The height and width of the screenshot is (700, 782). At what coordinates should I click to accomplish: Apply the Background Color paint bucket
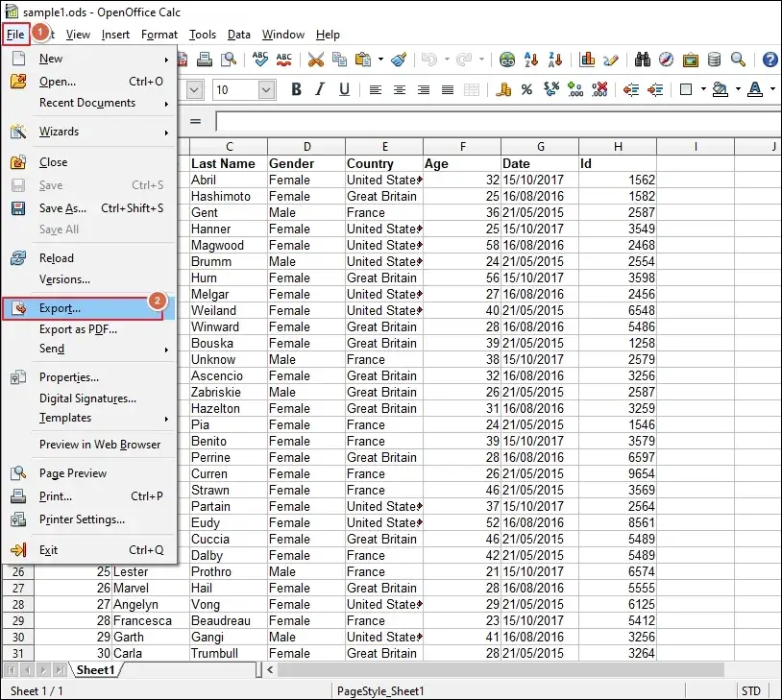click(x=721, y=89)
